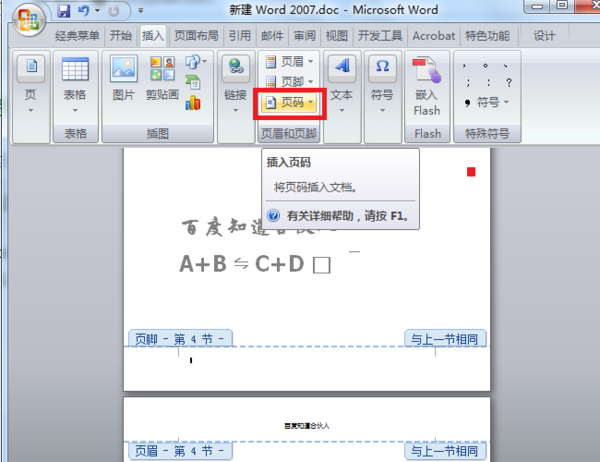Expand the 文本 text group
Image resolution: width=600 pixels, height=462 pixels.
[x=342, y=85]
